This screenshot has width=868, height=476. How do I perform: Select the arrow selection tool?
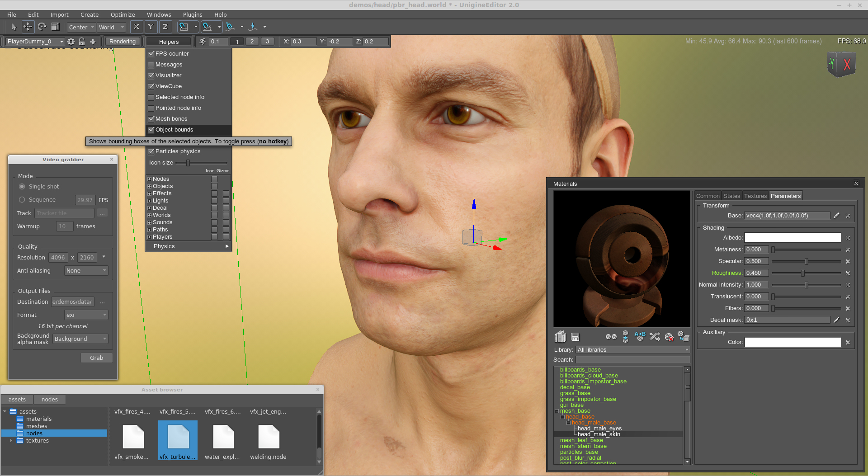14,27
